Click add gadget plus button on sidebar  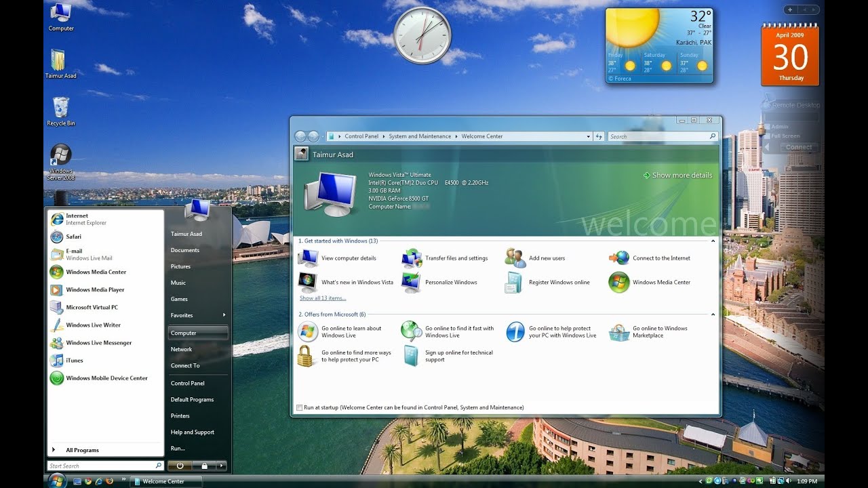coord(789,9)
